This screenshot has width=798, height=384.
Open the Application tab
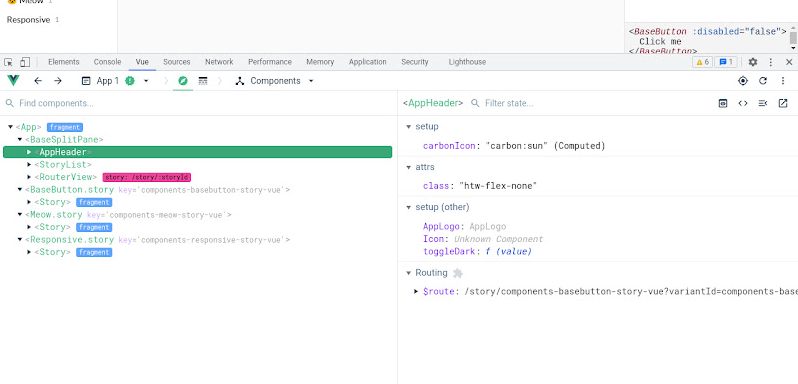click(367, 62)
